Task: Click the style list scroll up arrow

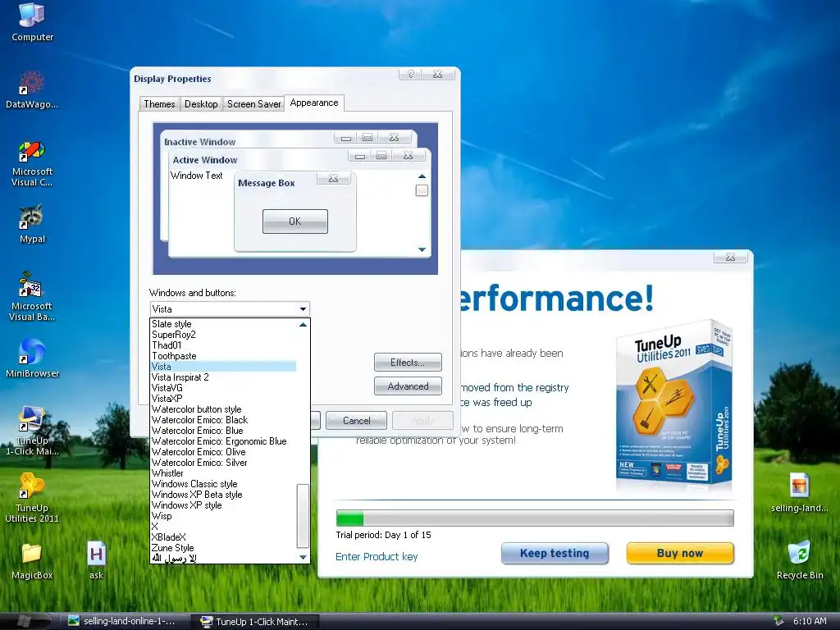Action: pyautogui.click(x=303, y=325)
